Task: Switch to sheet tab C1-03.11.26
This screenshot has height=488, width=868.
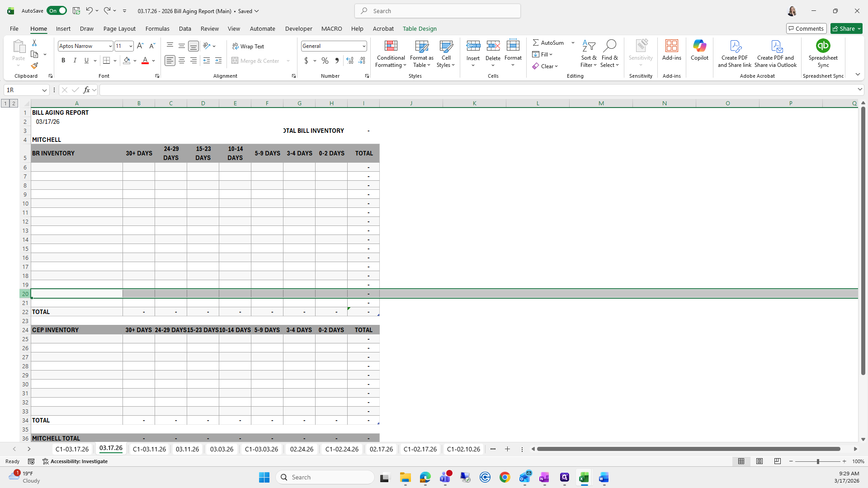Action: (149, 449)
